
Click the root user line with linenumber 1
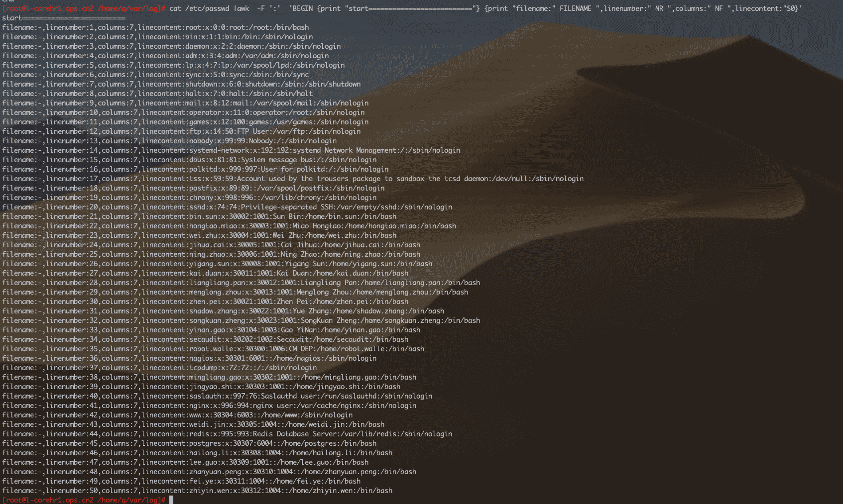(155, 27)
